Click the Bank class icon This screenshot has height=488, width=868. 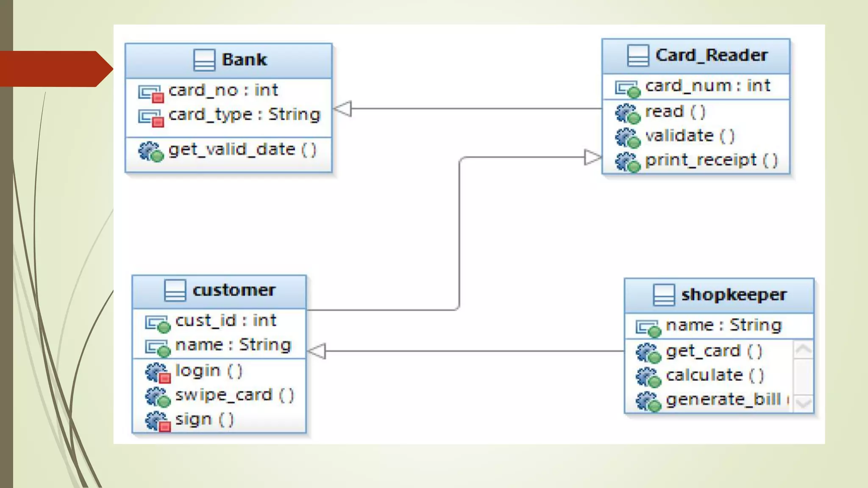pyautogui.click(x=204, y=60)
